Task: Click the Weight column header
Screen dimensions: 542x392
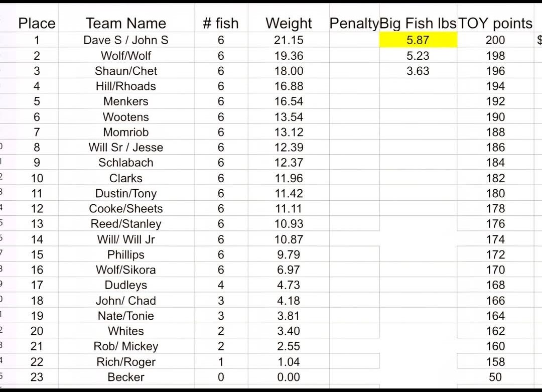Action: [x=289, y=23]
